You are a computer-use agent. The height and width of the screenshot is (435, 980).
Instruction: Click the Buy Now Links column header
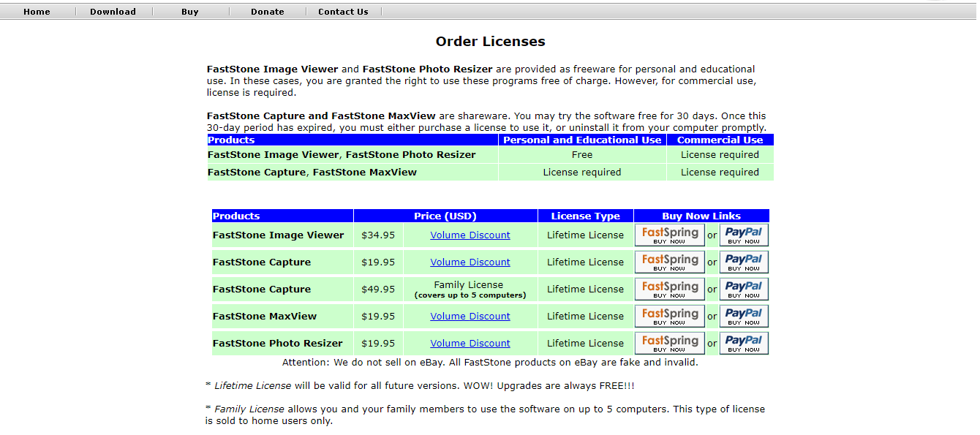[x=701, y=216]
